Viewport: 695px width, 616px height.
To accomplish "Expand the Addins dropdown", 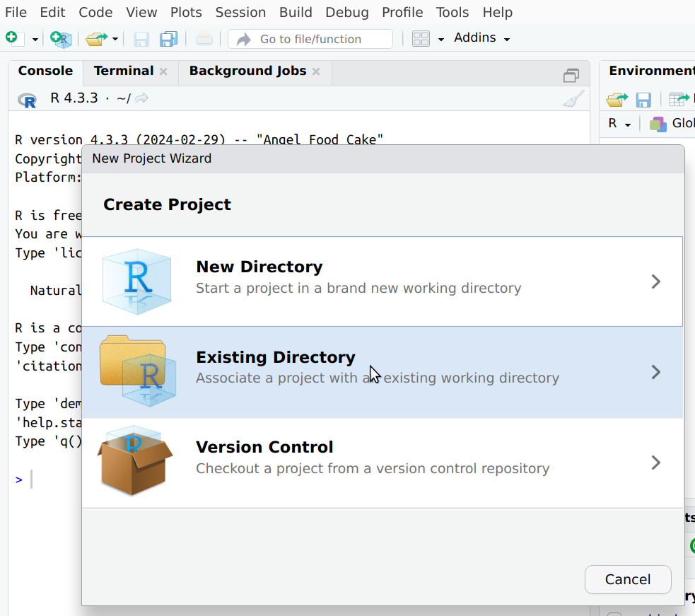I will pyautogui.click(x=481, y=38).
